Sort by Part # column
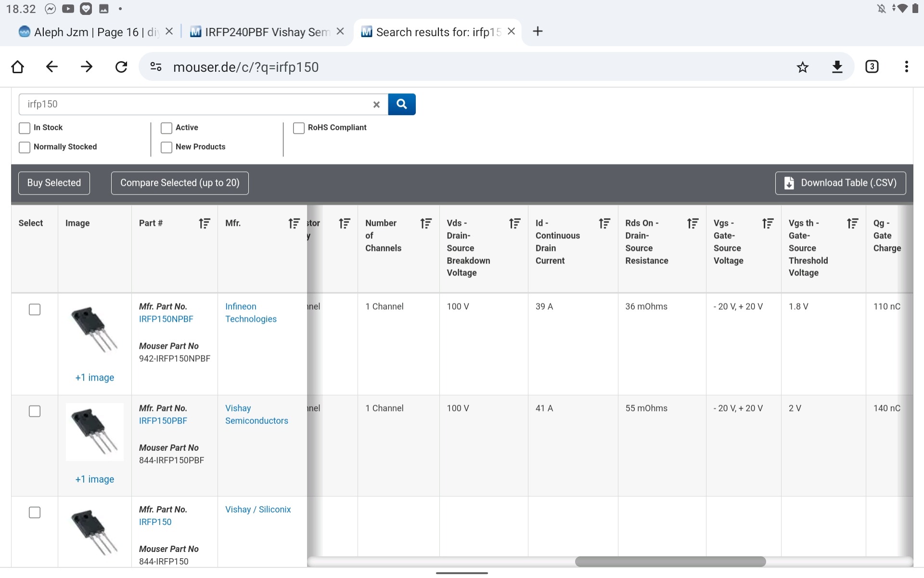 205,223
